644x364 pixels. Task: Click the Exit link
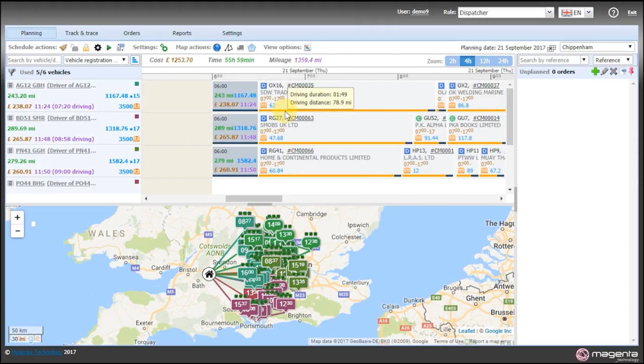coord(632,13)
